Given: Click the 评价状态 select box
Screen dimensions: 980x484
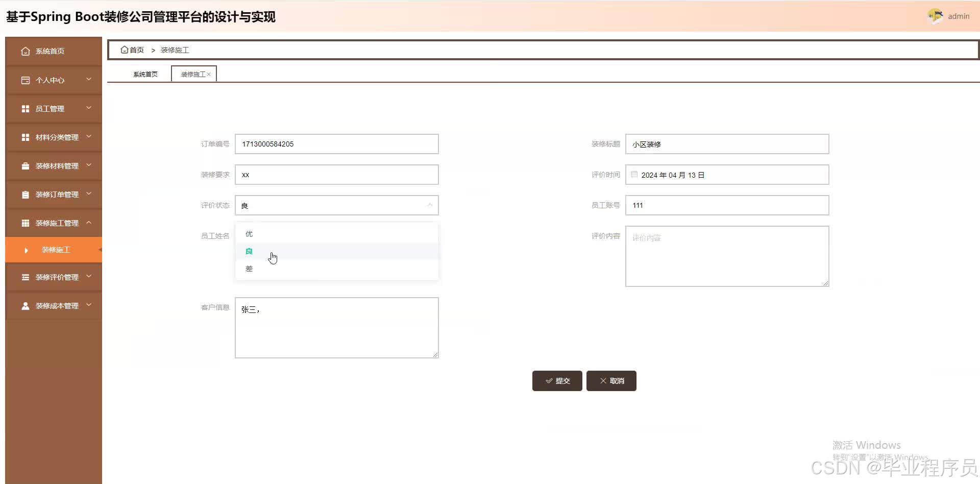Looking at the screenshot, I should [337, 205].
